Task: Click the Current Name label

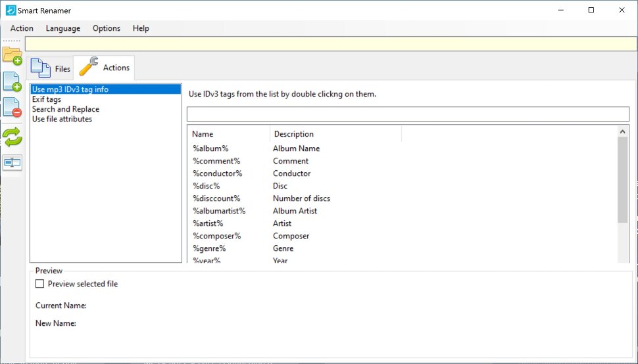Action: 61,306
